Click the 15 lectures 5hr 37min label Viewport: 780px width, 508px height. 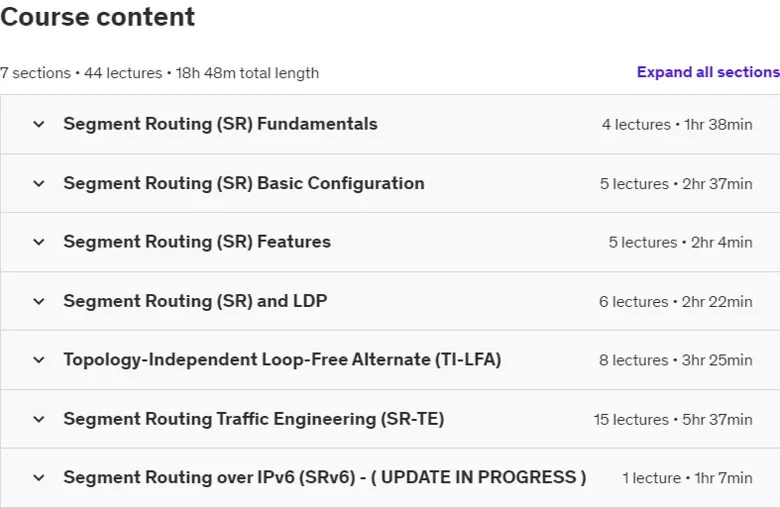click(x=673, y=419)
